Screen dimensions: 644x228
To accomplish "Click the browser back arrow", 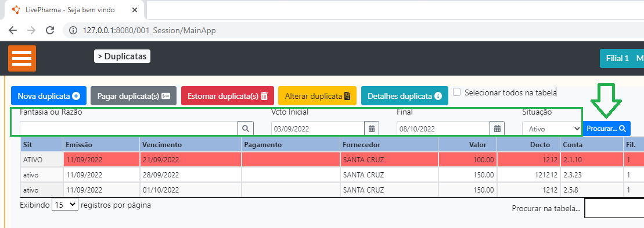I will click(x=13, y=30).
